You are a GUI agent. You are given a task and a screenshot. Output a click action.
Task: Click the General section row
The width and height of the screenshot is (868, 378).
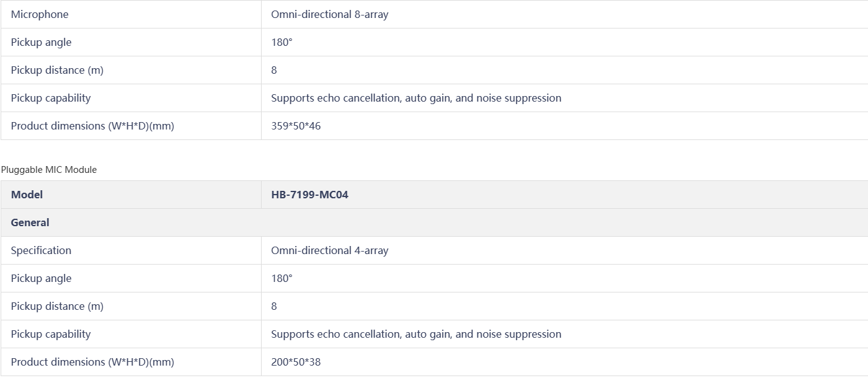[x=30, y=222]
